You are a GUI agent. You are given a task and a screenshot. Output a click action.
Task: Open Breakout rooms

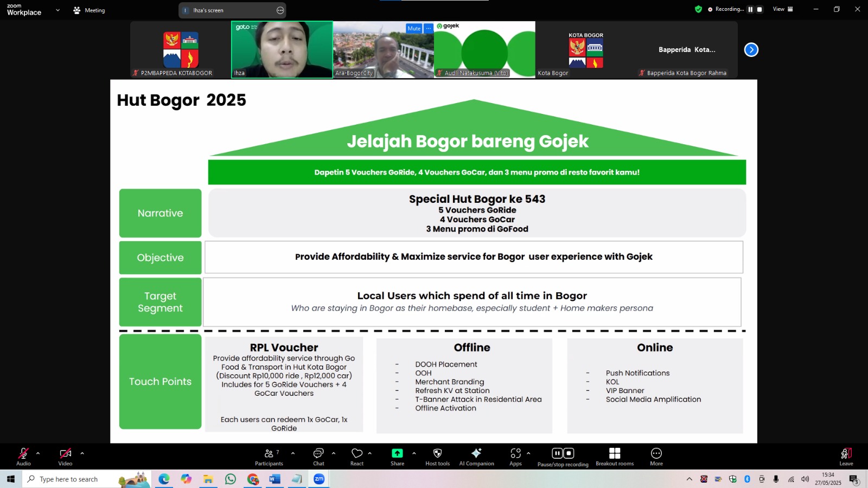tap(615, 457)
